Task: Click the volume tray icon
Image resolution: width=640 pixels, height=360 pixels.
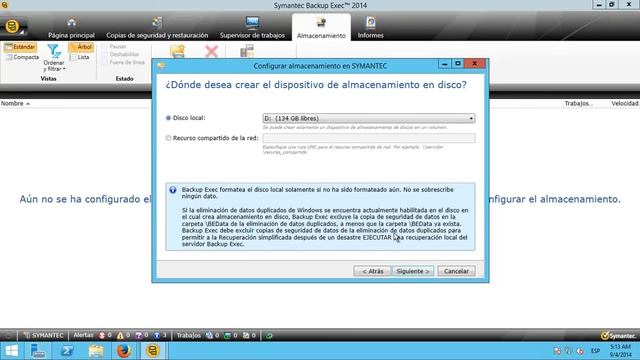Action: point(580,351)
